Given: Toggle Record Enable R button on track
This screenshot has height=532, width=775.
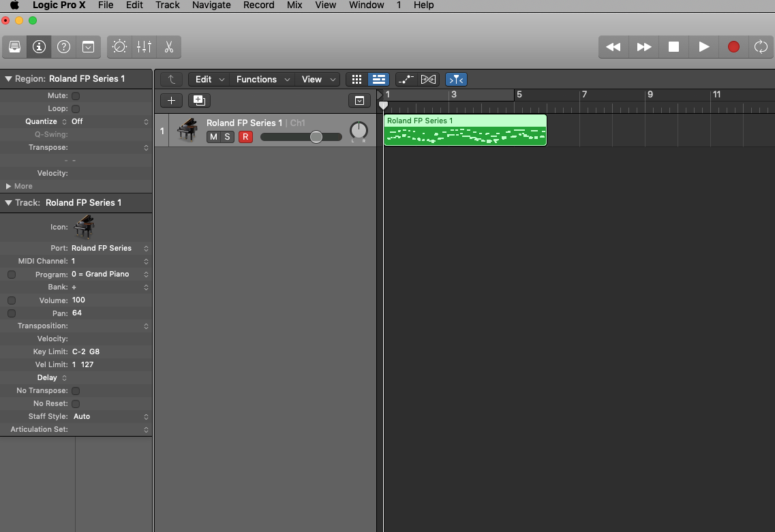Looking at the screenshot, I should click(x=245, y=137).
